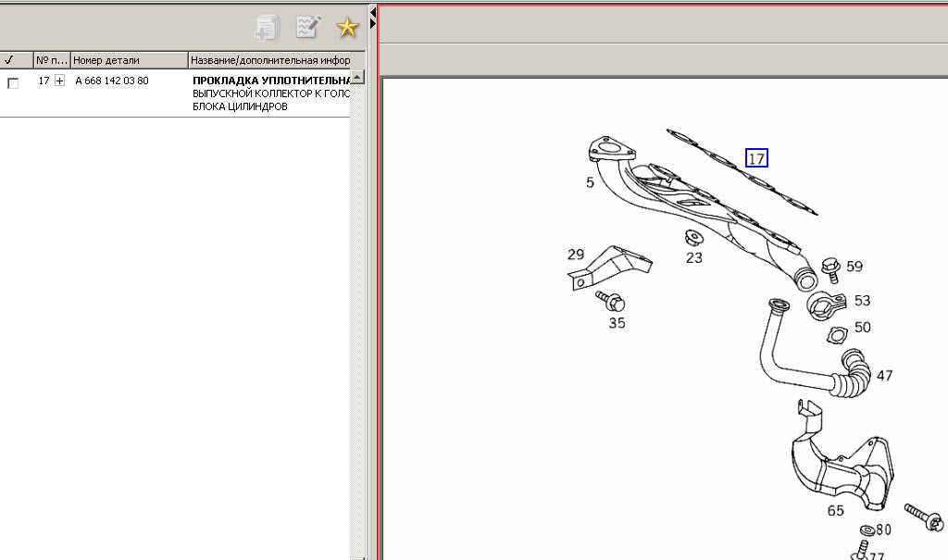948x560 pixels.
Task: Click callout 53 clamp label
Action: tap(862, 301)
